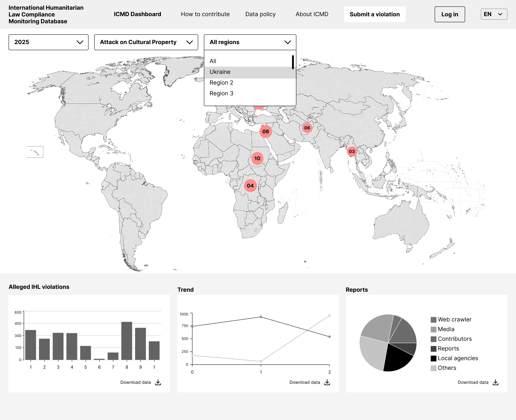
Task: Click the 04 marker in Central Africa
Action: (250, 186)
